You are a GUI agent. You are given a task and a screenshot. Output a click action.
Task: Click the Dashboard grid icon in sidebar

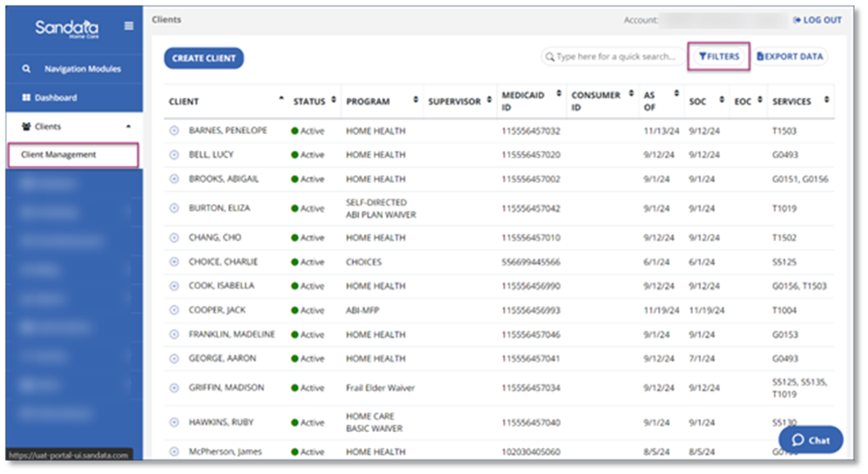(x=26, y=98)
